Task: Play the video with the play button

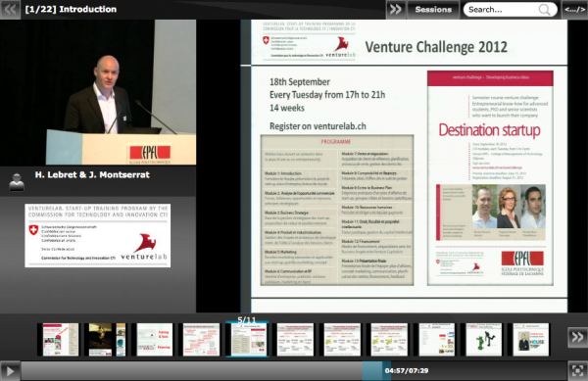Action: pyautogui.click(x=10, y=371)
